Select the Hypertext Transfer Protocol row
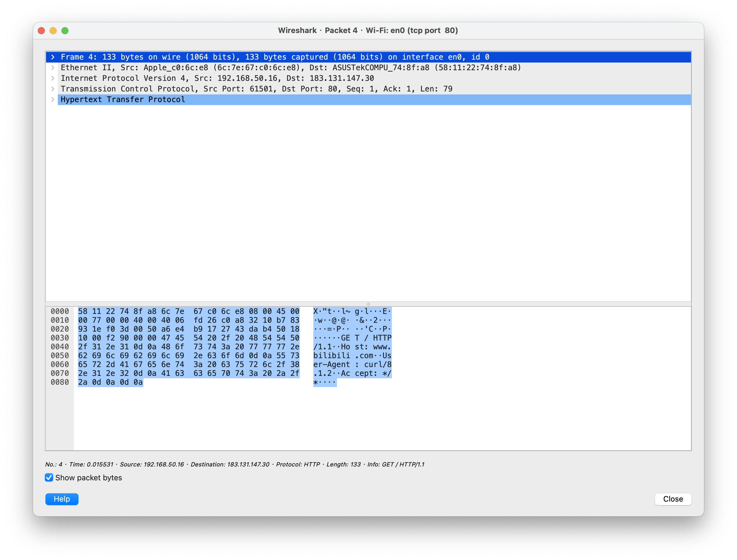 (x=123, y=100)
